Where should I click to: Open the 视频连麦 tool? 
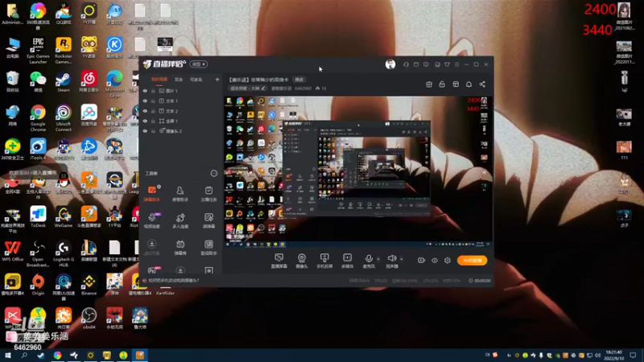coord(152,220)
